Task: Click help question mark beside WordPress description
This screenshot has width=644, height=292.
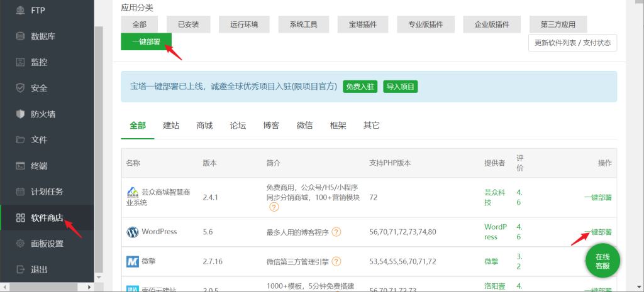Action: 336,232
